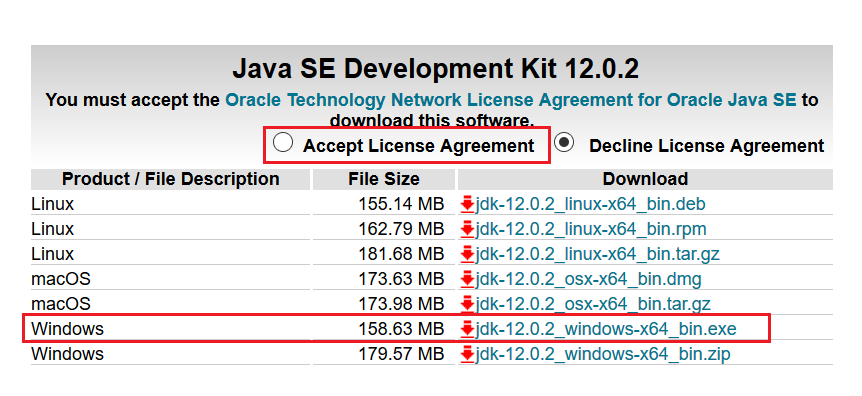Click the Windows label in the 179.57 MB row

click(68, 354)
